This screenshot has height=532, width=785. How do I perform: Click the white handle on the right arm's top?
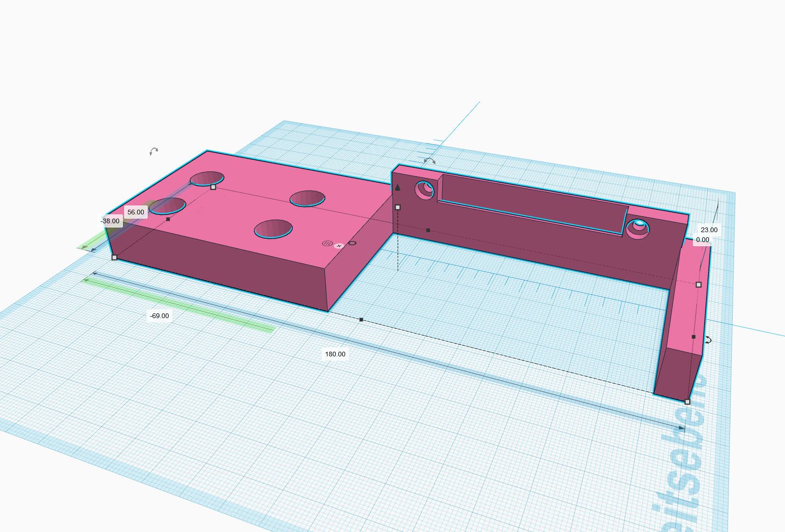[x=699, y=284]
